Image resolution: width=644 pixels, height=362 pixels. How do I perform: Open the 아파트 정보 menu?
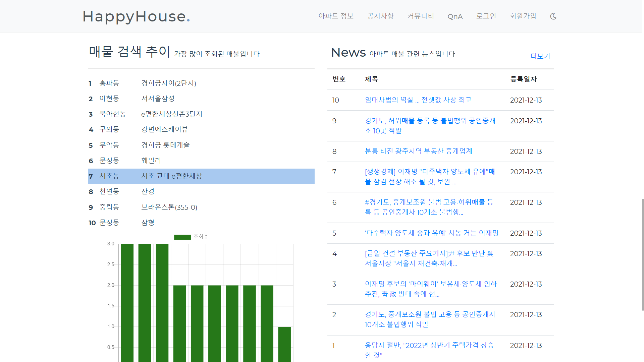[336, 16]
